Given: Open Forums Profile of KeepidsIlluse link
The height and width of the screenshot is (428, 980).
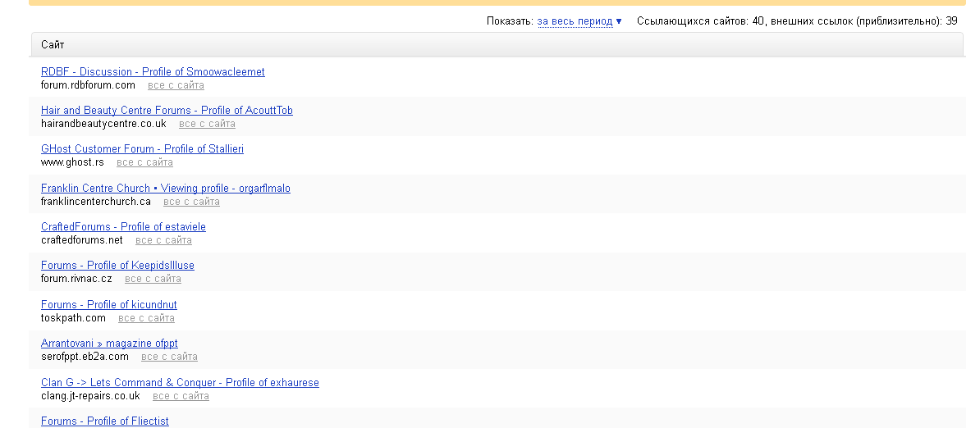Looking at the screenshot, I should coord(117,266).
